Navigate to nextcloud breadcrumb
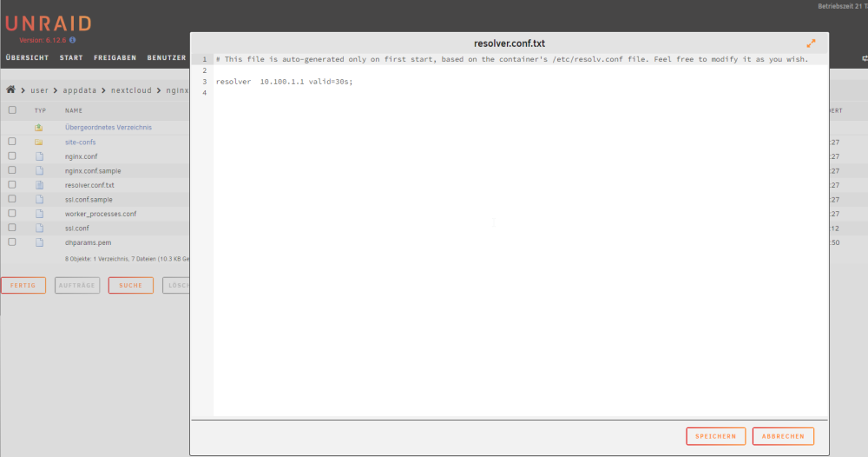Image resolution: width=868 pixels, height=457 pixels. pos(131,90)
